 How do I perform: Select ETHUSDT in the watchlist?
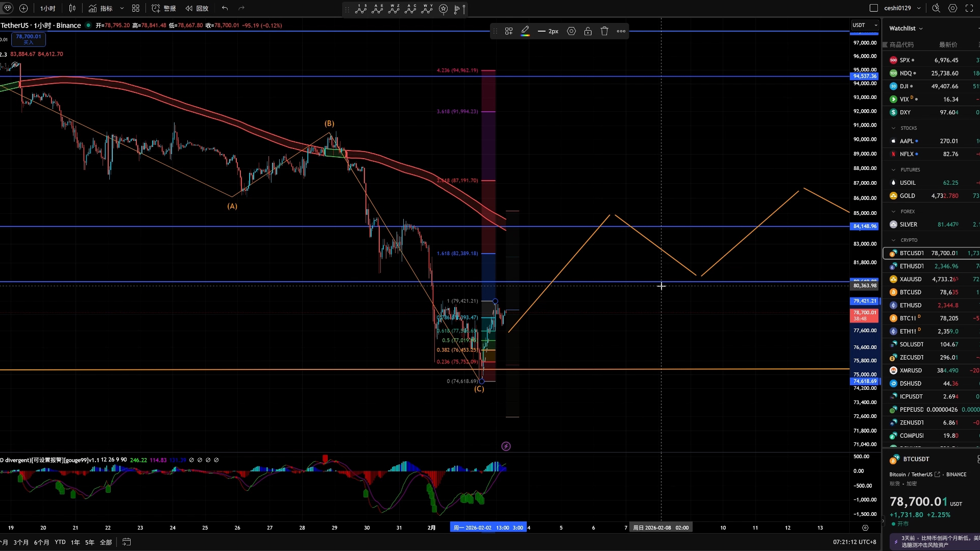coord(911,266)
